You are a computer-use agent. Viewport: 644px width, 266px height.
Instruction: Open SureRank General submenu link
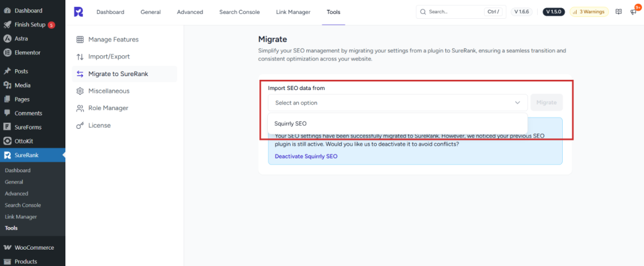pos(14,182)
